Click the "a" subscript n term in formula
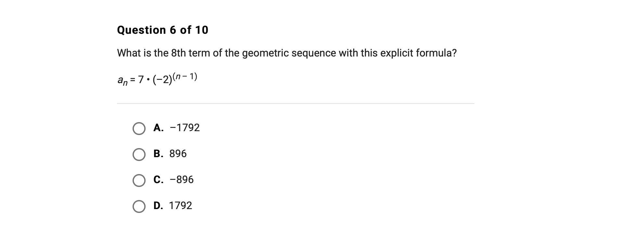This screenshot has width=644, height=237. coord(122,80)
